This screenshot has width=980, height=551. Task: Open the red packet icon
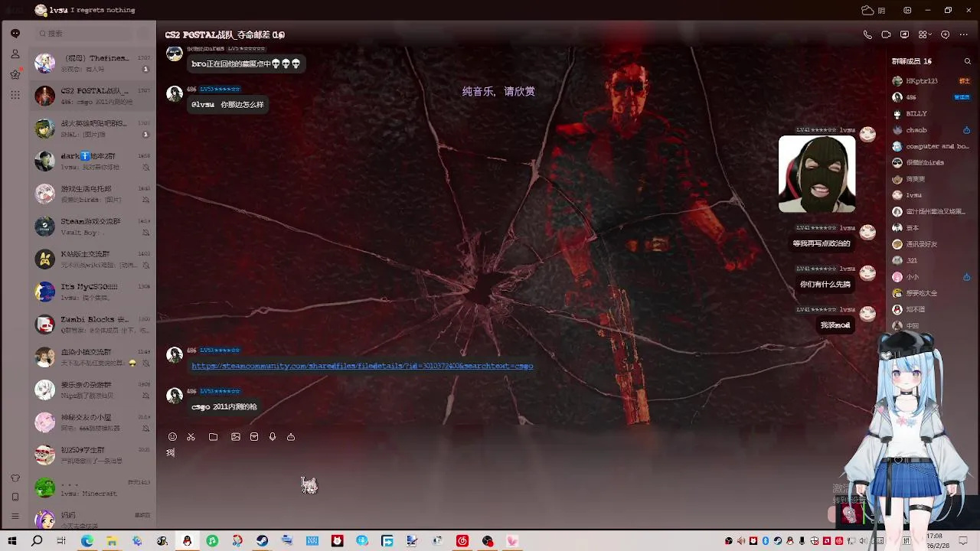pyautogui.click(x=254, y=437)
